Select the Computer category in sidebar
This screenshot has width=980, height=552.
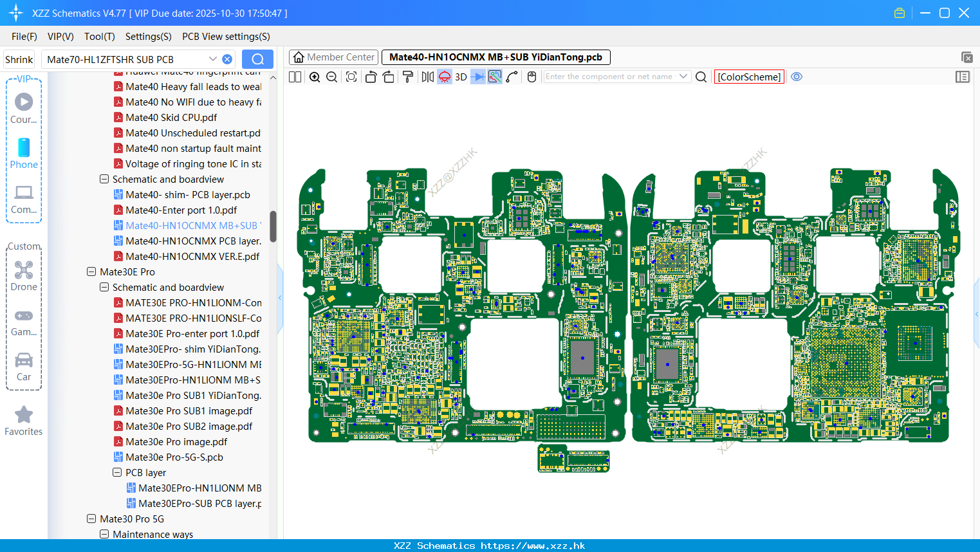click(x=24, y=199)
